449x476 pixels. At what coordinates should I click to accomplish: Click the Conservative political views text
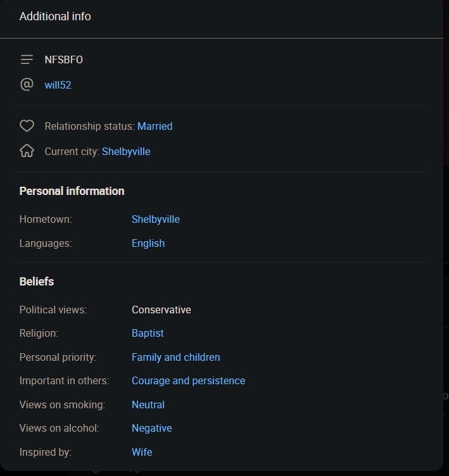click(x=161, y=310)
